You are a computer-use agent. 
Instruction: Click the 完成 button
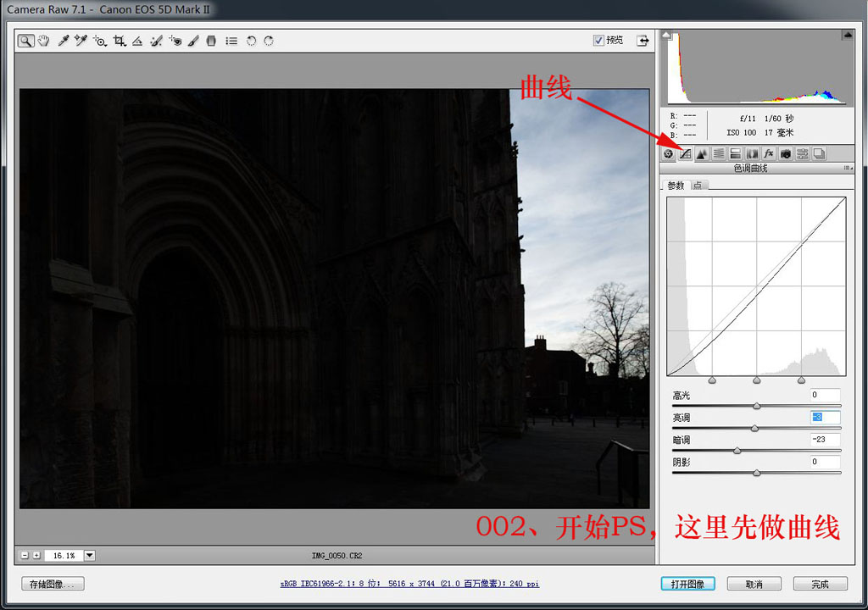pyautogui.click(x=820, y=584)
